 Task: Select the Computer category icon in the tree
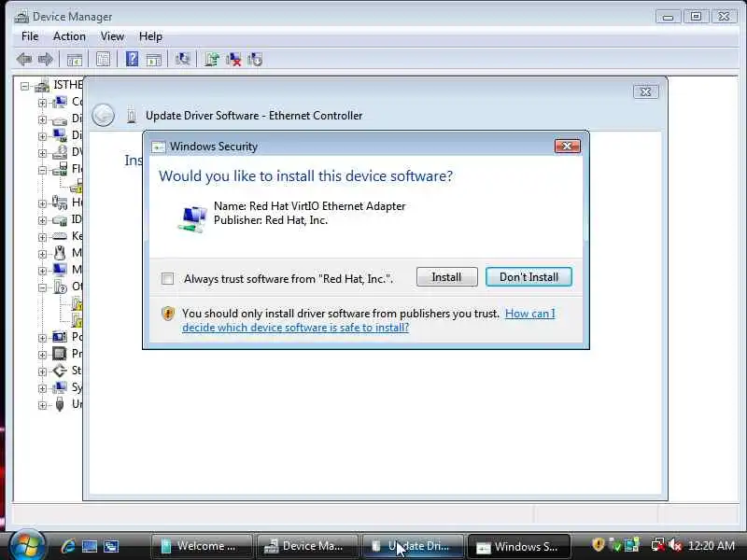pos(60,102)
